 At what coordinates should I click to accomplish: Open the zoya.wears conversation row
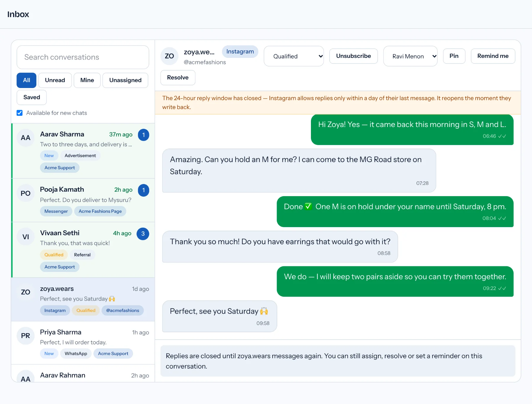(x=83, y=299)
